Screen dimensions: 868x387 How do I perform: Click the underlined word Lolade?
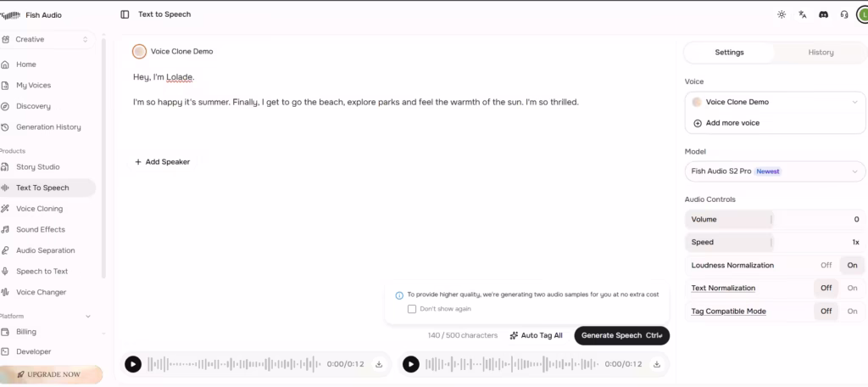180,77
